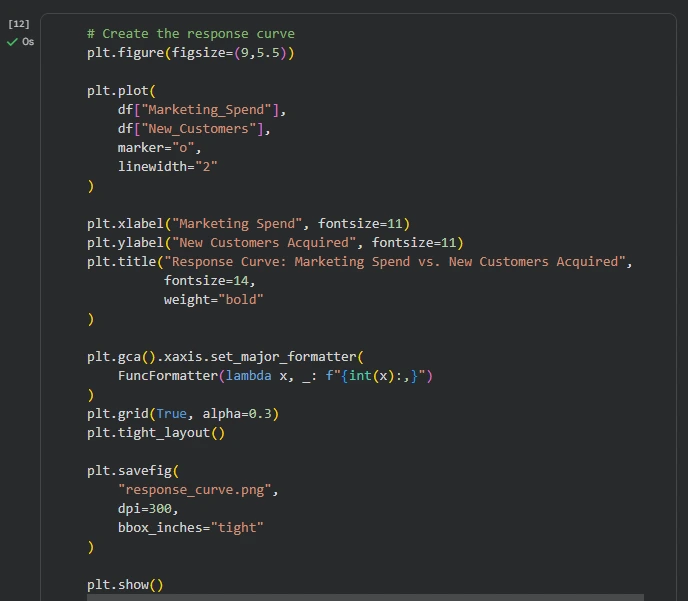Click the 'plt.grid(True, alpha=0.3)' line

point(183,414)
